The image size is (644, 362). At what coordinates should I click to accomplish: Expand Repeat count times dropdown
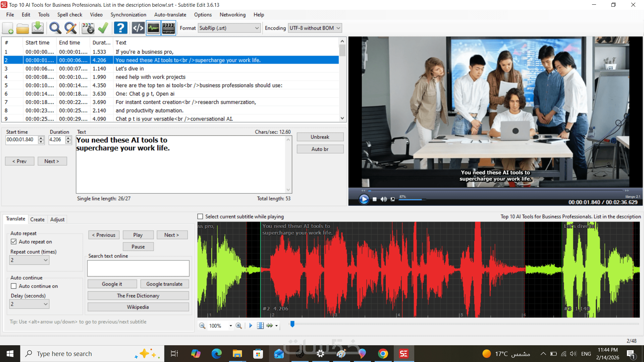click(x=46, y=260)
